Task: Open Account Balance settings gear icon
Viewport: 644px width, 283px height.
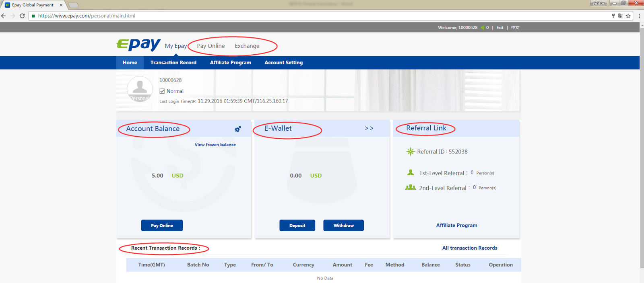Action: (238, 129)
